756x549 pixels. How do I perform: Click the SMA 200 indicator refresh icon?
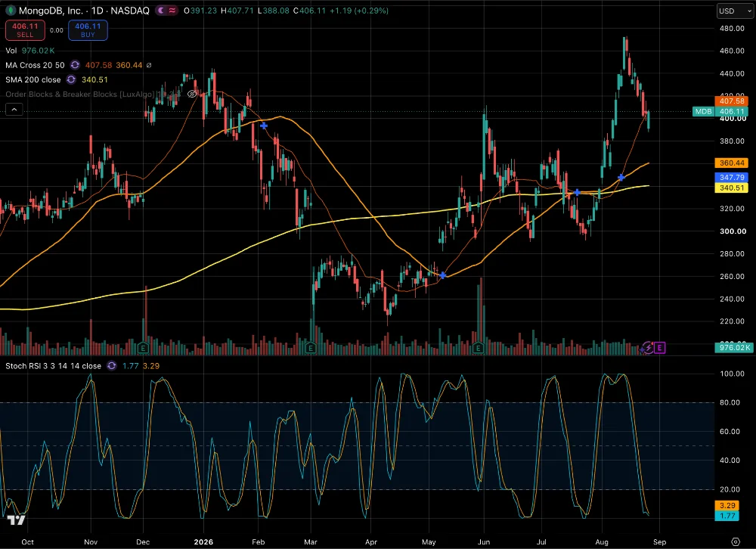click(71, 79)
